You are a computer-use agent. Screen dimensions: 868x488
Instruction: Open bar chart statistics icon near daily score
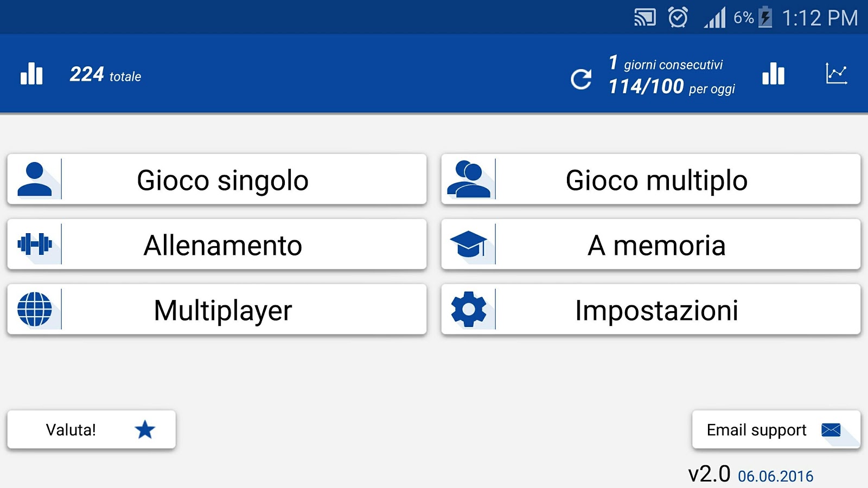click(773, 73)
